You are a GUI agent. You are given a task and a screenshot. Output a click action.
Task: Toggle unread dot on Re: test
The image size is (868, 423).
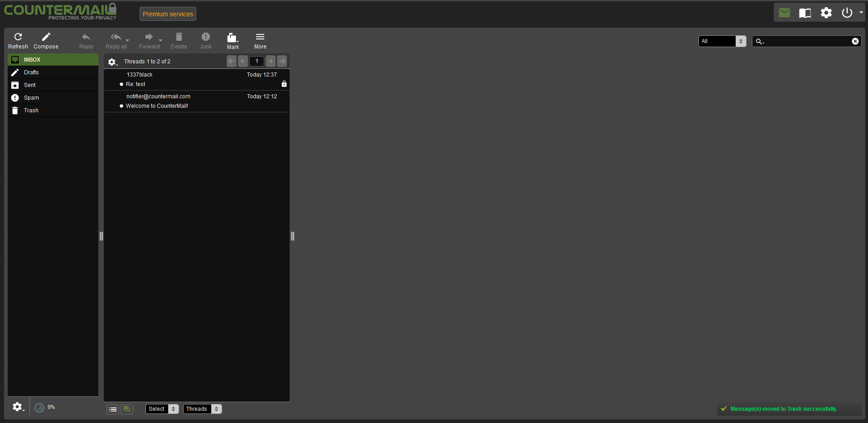click(121, 84)
